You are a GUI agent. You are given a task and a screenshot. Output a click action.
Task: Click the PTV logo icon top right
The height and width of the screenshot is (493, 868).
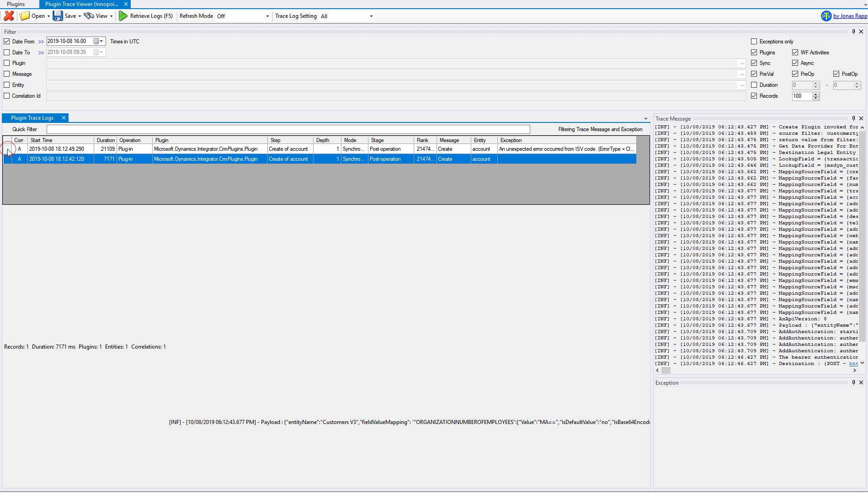pyautogui.click(x=826, y=16)
